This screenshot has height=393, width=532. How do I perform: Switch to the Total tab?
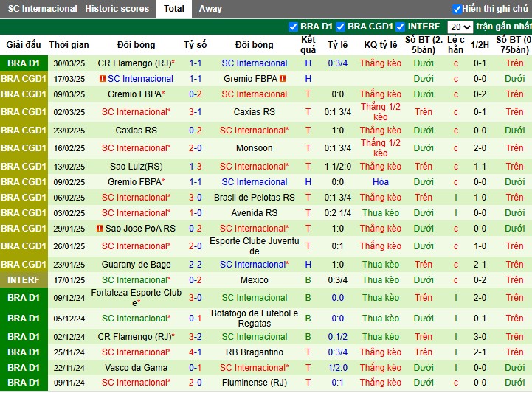coord(173,9)
